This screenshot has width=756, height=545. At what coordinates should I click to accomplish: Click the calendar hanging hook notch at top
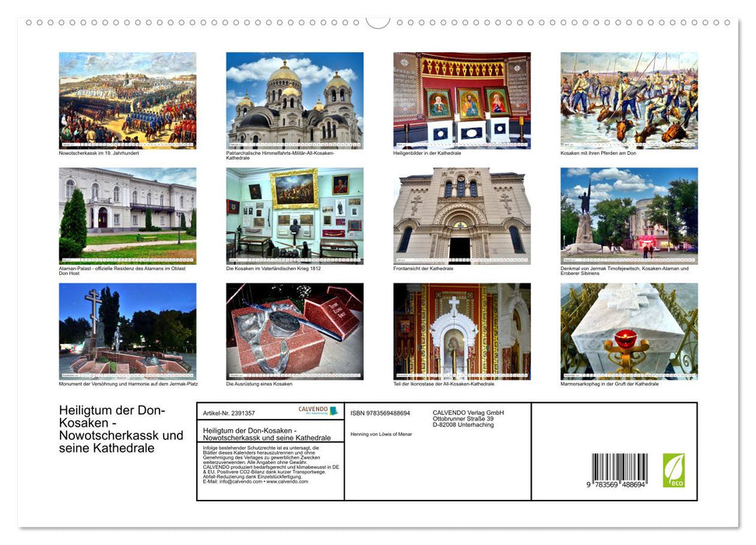(x=378, y=23)
